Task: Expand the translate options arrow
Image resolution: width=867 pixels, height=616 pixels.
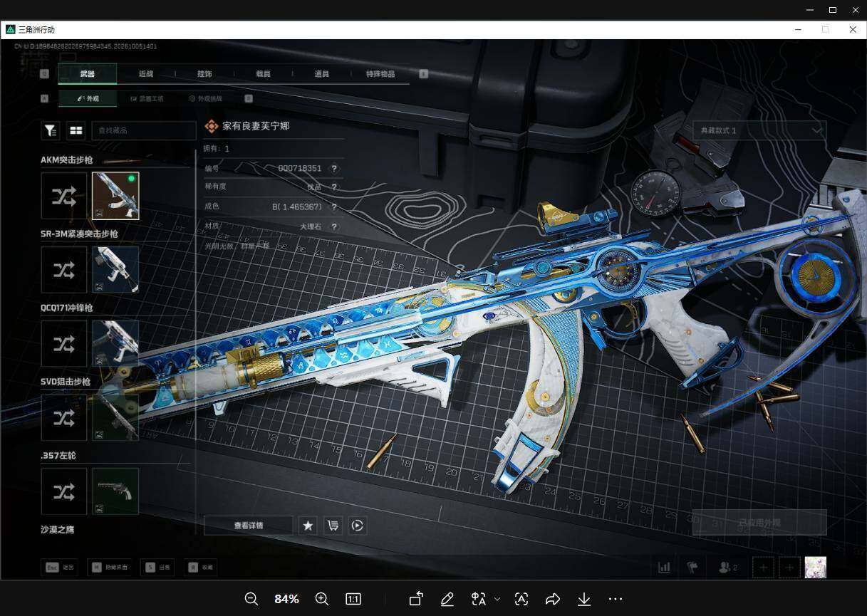Action: 497,599
